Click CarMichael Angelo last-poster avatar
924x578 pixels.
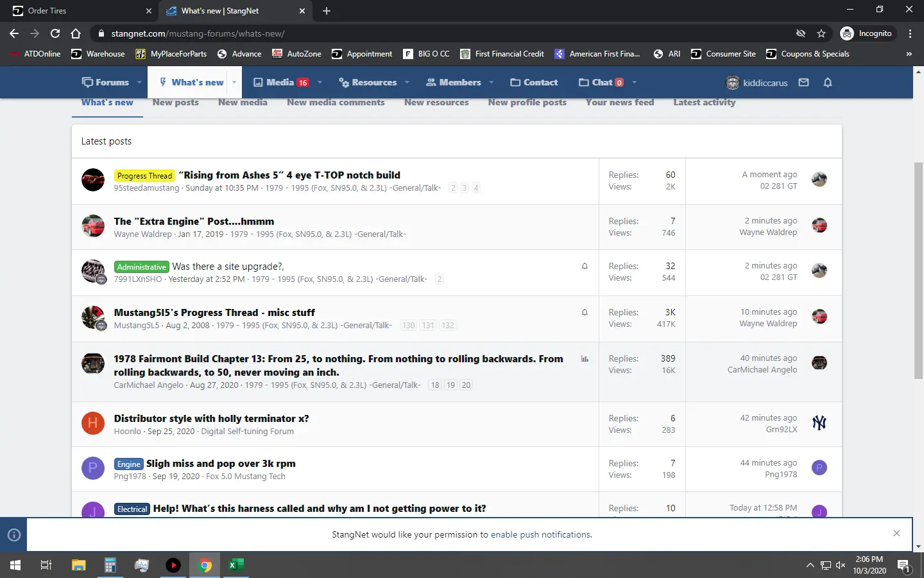click(x=819, y=363)
